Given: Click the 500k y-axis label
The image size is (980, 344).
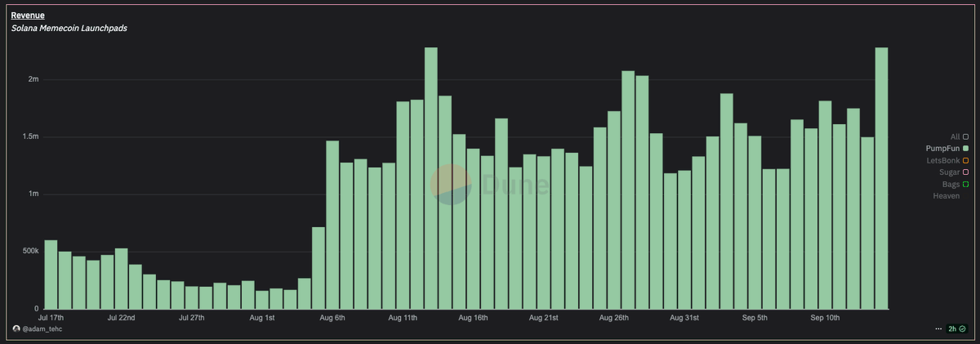Looking at the screenshot, I should 30,252.
